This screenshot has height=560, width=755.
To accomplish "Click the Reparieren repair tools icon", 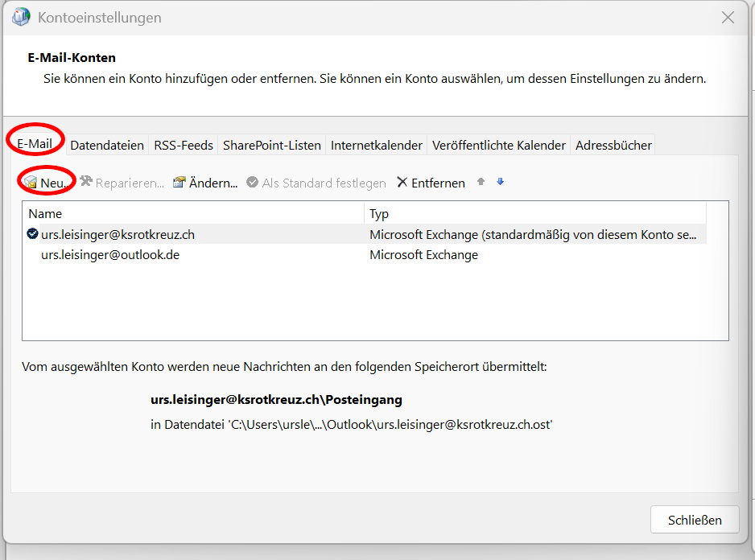I will [86, 183].
